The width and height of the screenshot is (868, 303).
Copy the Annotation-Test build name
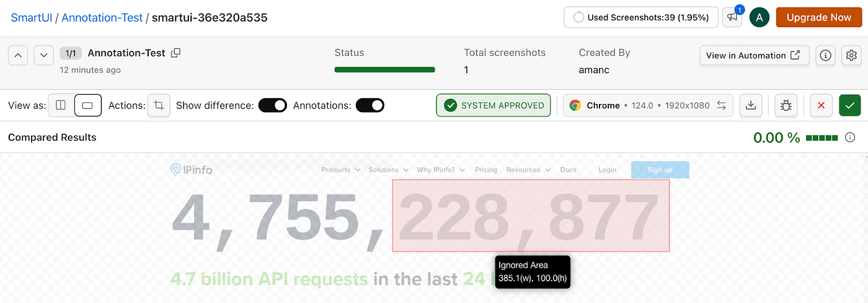click(x=175, y=53)
